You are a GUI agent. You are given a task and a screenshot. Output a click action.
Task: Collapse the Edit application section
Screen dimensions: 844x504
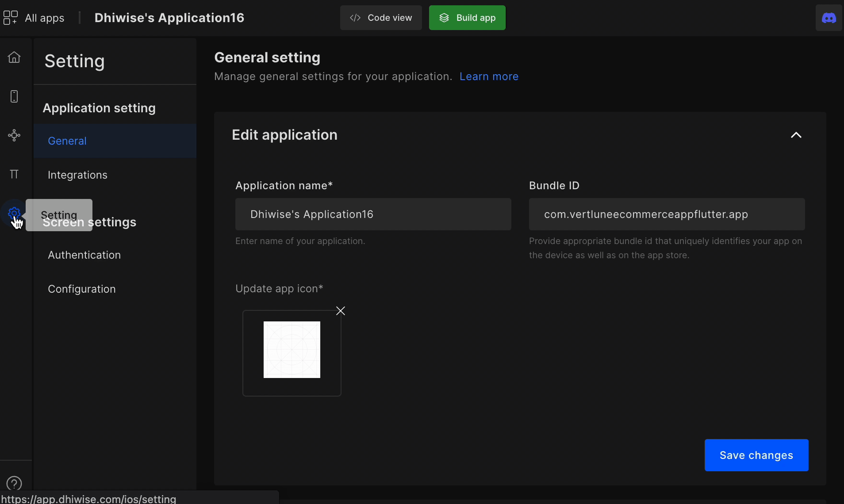point(796,135)
